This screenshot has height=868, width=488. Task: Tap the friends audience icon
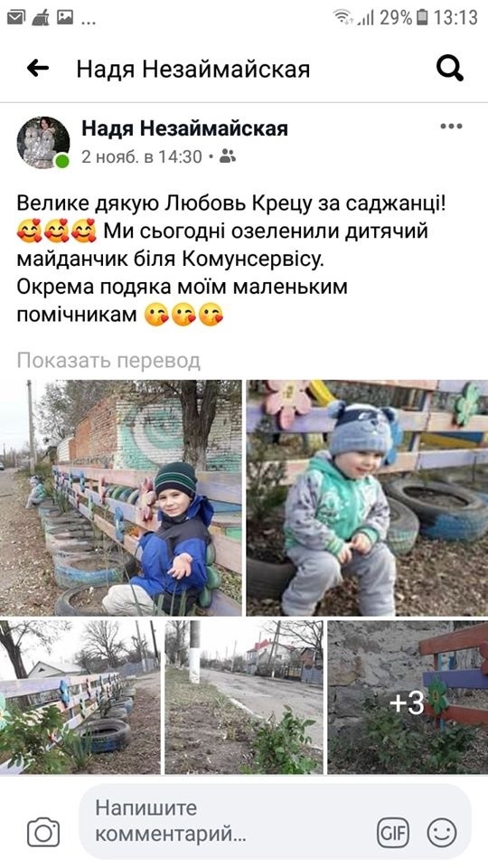tap(228, 156)
